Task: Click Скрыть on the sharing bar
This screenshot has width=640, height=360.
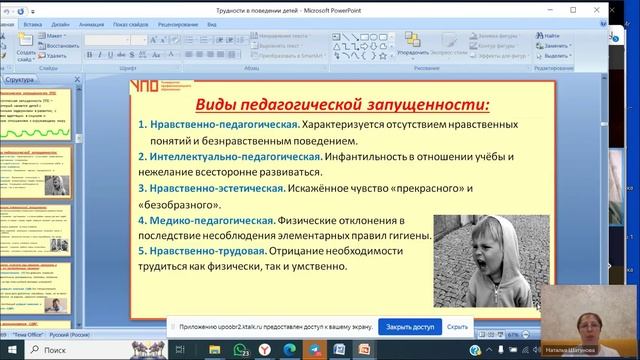Action: pos(457,327)
